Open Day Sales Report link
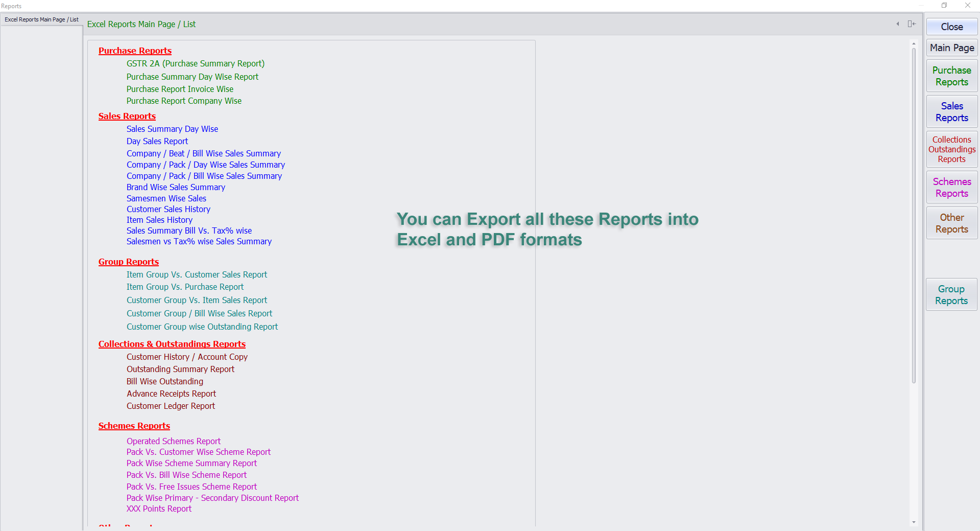 click(x=157, y=142)
